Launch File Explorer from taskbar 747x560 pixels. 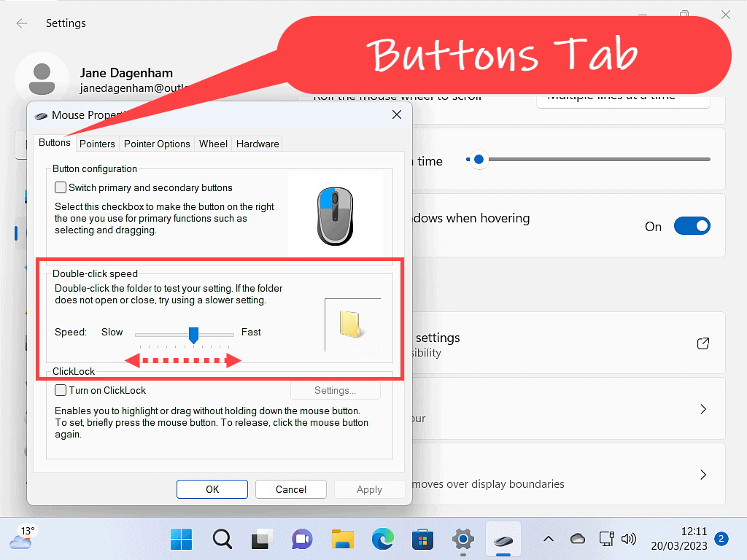pos(342,540)
